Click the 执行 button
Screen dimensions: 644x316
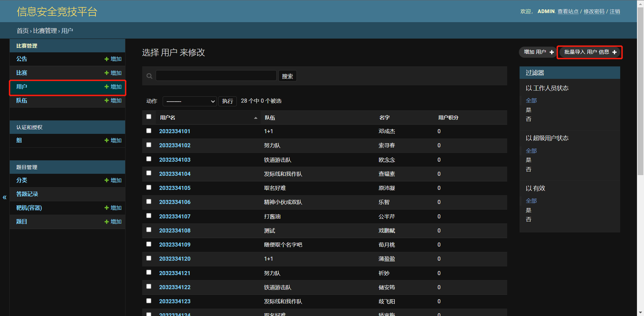pyautogui.click(x=227, y=101)
